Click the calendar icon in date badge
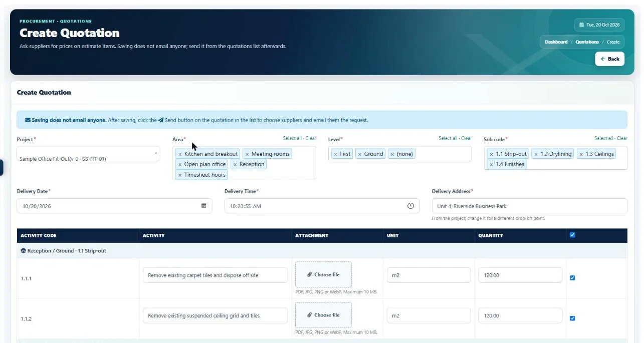Viewport: 644px width, 343px height. (581, 25)
